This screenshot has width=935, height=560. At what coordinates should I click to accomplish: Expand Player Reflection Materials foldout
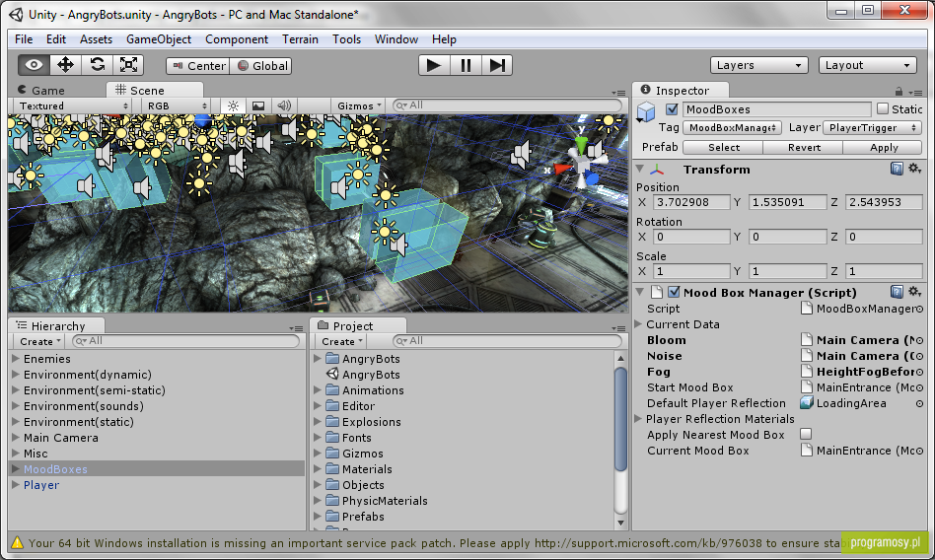(638, 419)
